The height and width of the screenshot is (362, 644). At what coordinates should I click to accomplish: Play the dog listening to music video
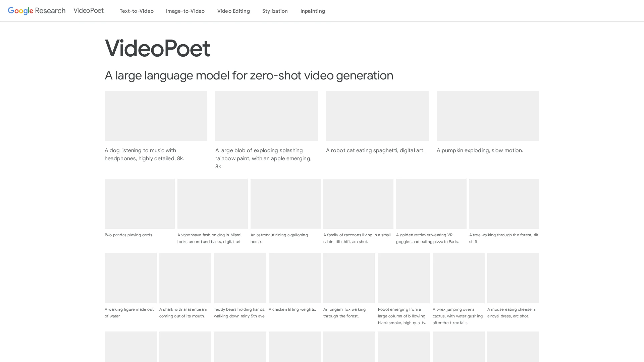pos(156,116)
